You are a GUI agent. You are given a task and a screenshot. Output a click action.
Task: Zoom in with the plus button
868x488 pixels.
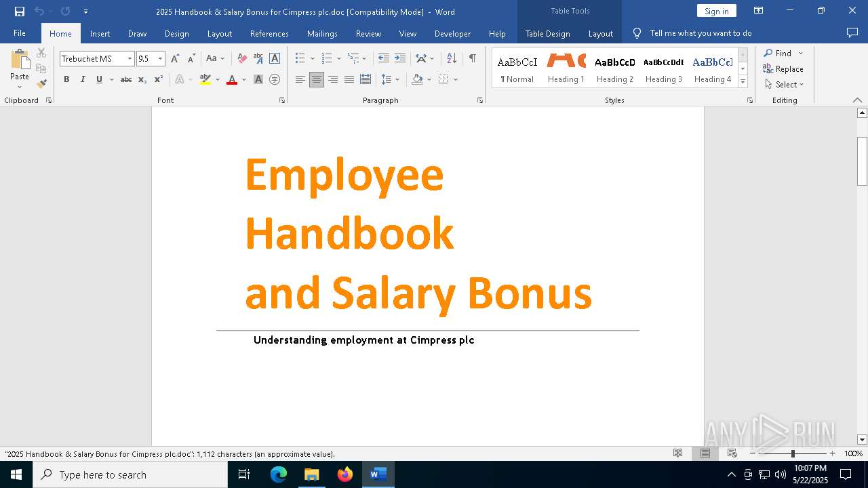tap(832, 453)
